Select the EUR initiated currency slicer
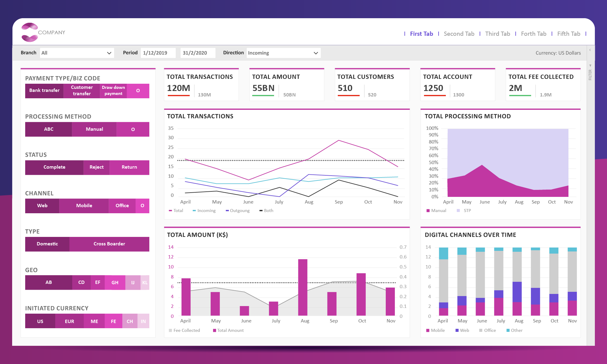607x364 pixels. tap(70, 321)
